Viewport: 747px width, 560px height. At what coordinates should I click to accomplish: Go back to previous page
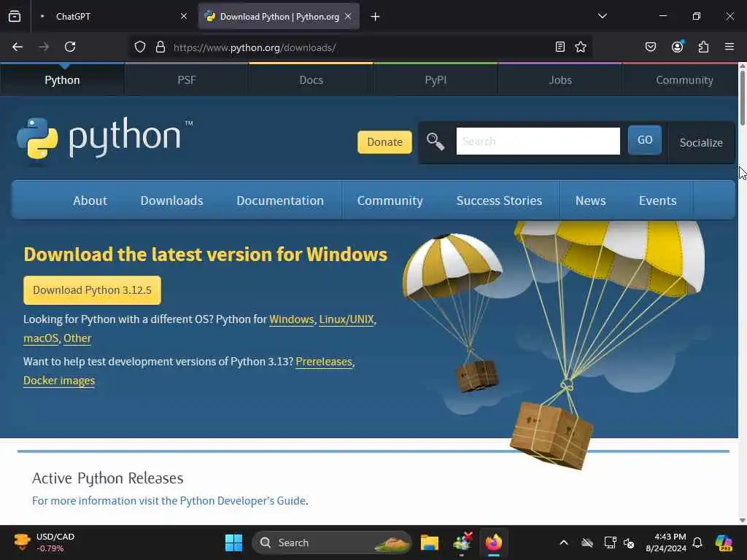pyautogui.click(x=18, y=47)
